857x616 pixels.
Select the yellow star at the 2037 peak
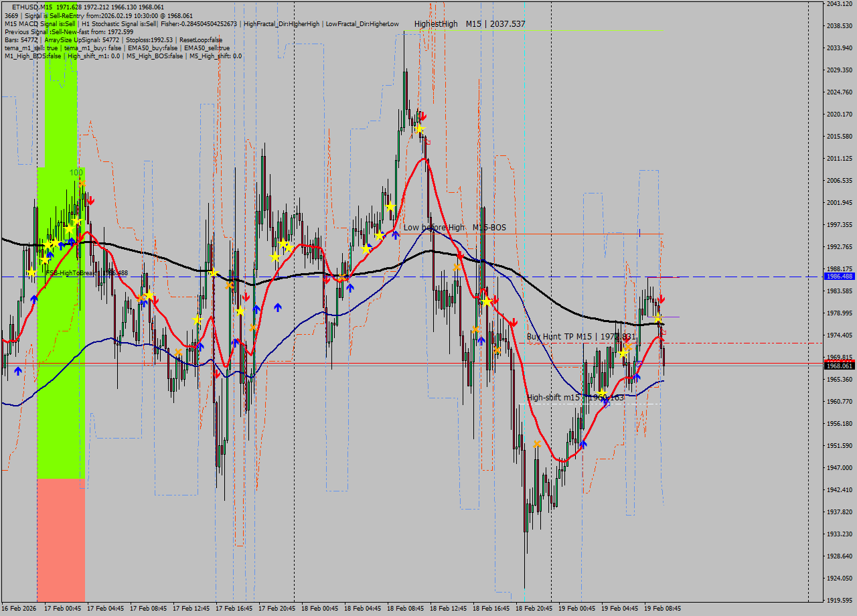[419, 129]
